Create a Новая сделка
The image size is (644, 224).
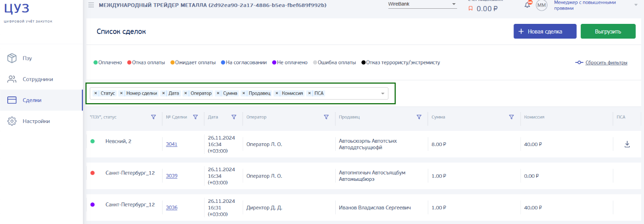tap(545, 31)
